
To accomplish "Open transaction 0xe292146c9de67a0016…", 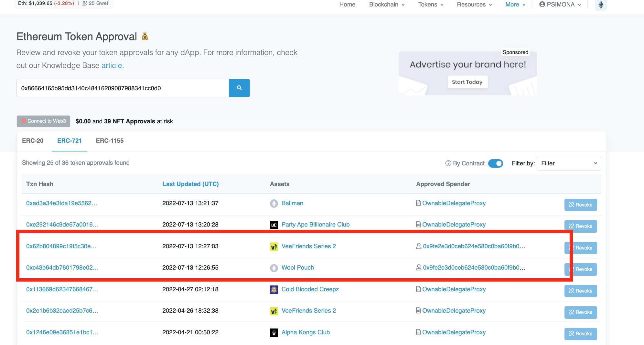I will point(62,225).
